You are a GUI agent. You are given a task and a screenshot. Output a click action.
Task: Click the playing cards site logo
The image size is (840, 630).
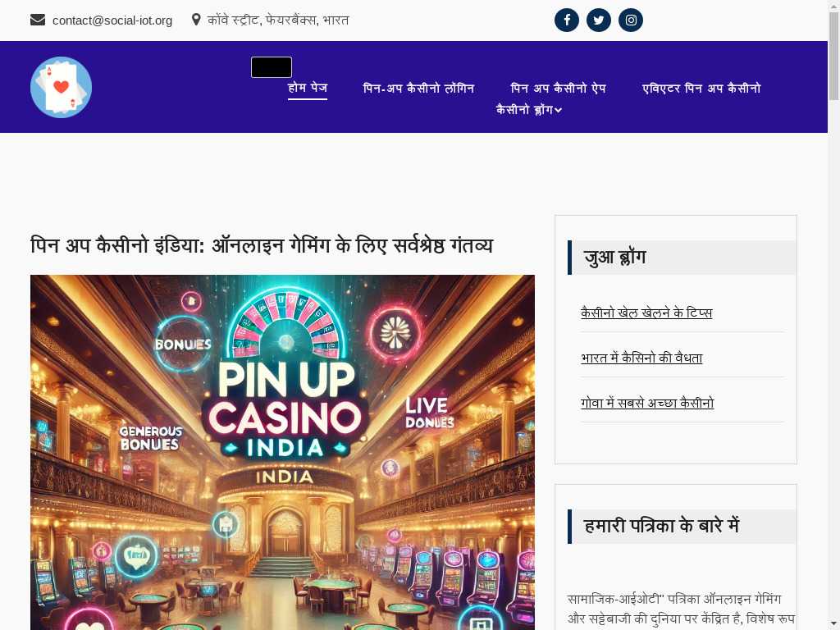(x=61, y=87)
